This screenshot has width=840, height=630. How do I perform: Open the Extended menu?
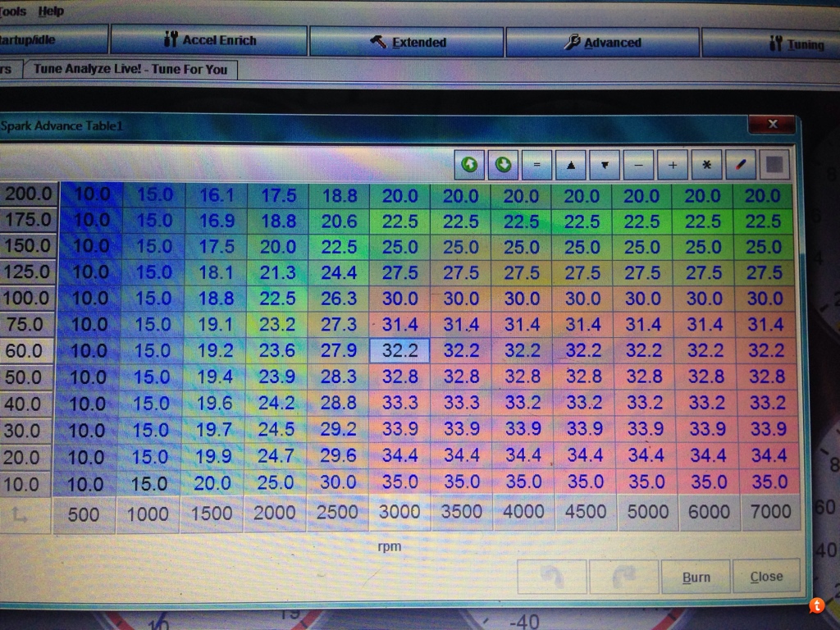(x=407, y=42)
